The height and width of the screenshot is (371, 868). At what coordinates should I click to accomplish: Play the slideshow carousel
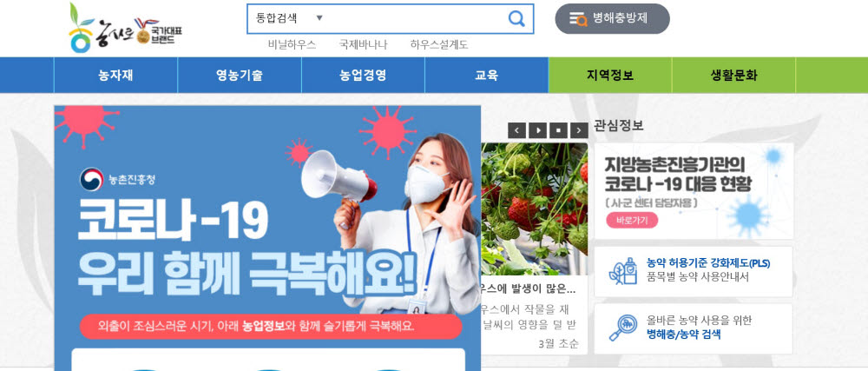[x=537, y=130]
